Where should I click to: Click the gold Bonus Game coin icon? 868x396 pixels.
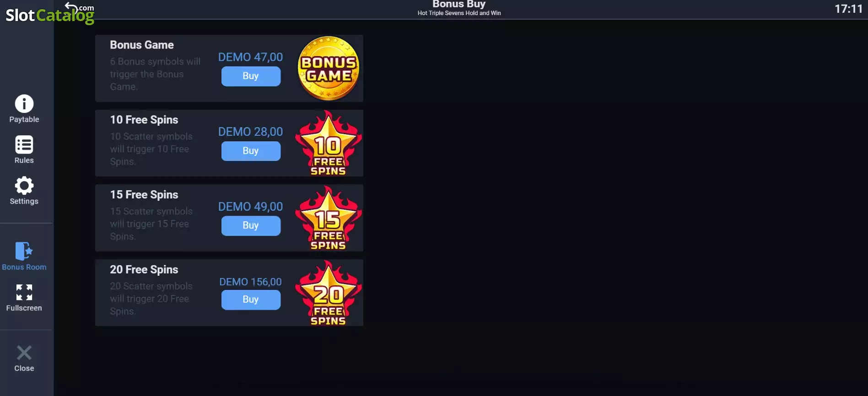pyautogui.click(x=329, y=68)
